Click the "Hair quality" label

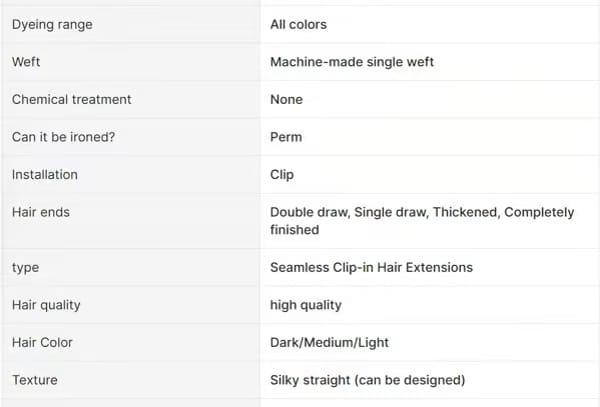click(46, 305)
